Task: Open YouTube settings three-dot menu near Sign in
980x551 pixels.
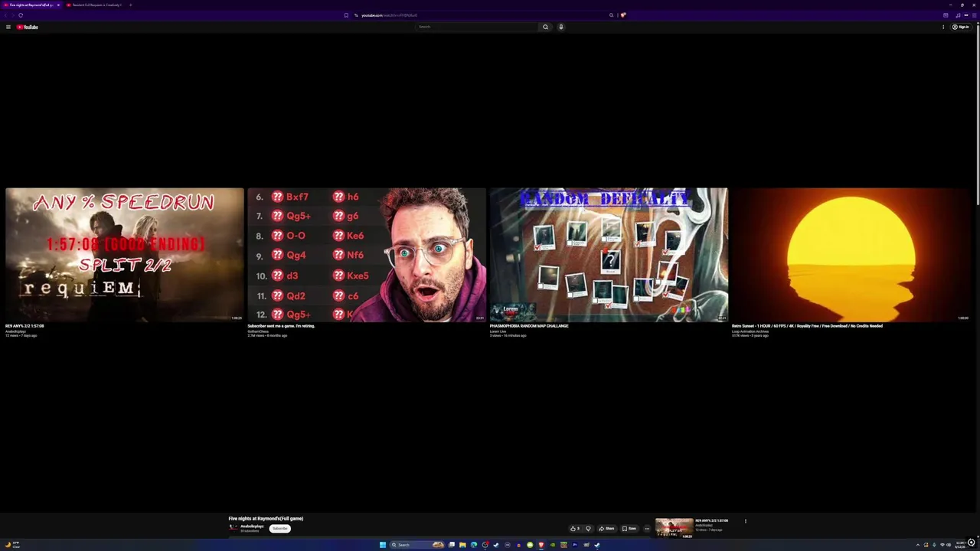Action: [x=943, y=27]
